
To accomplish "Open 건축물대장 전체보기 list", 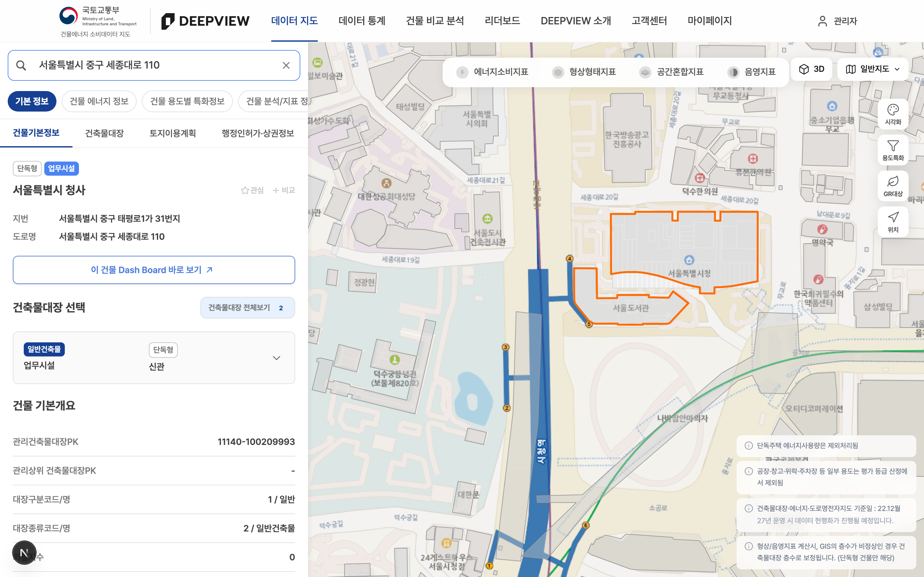I will click(247, 308).
